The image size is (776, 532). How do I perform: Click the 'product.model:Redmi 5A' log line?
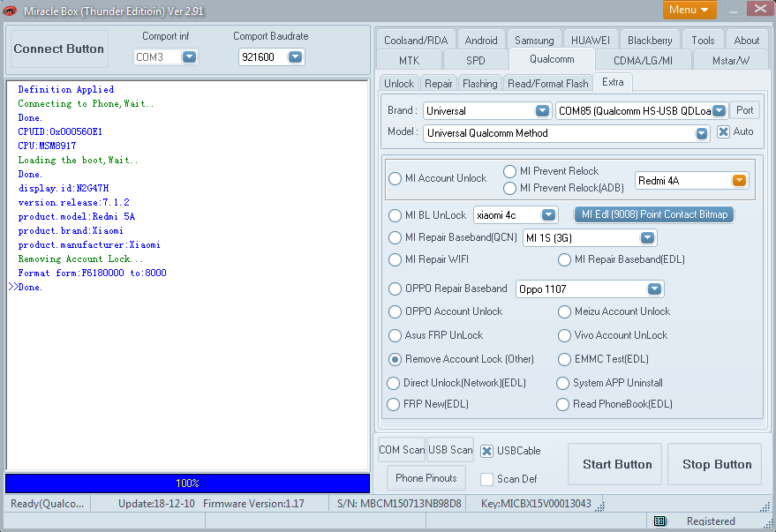[76, 216]
